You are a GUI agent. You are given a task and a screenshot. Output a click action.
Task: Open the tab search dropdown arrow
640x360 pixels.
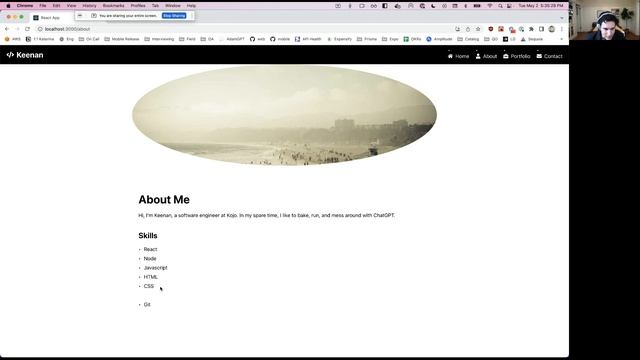[x=562, y=18]
